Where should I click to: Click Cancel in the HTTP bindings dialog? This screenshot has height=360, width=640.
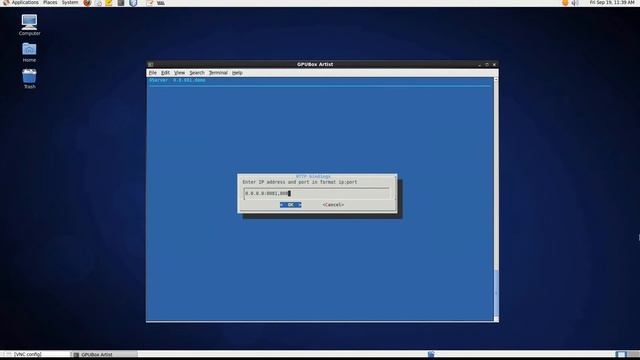click(333, 205)
